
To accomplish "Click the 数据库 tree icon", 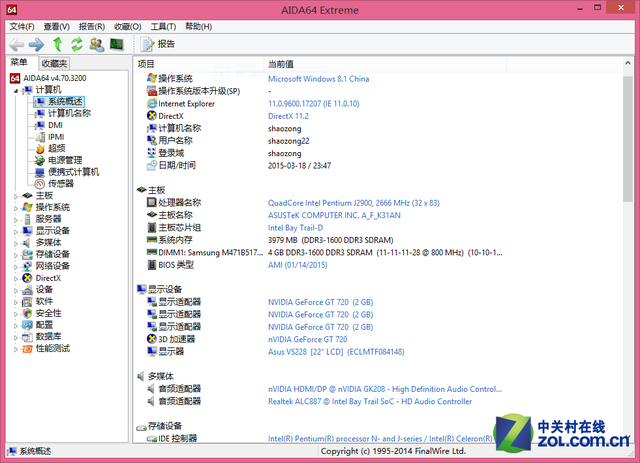I will [27, 337].
